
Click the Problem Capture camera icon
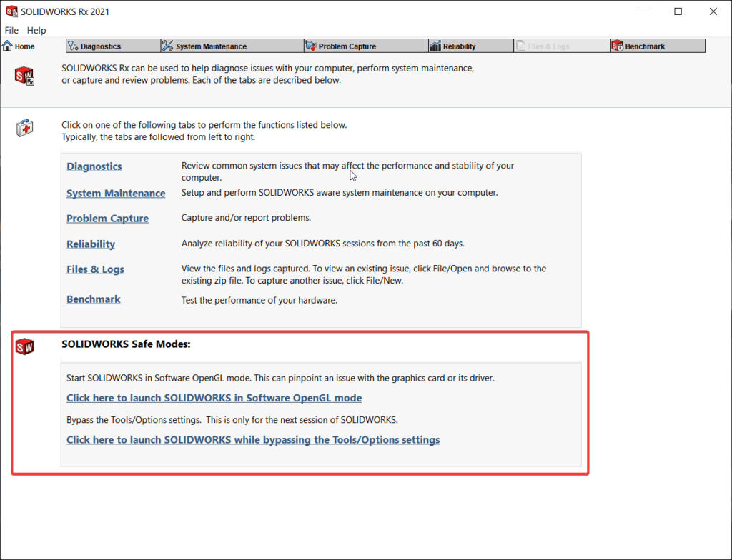(310, 46)
